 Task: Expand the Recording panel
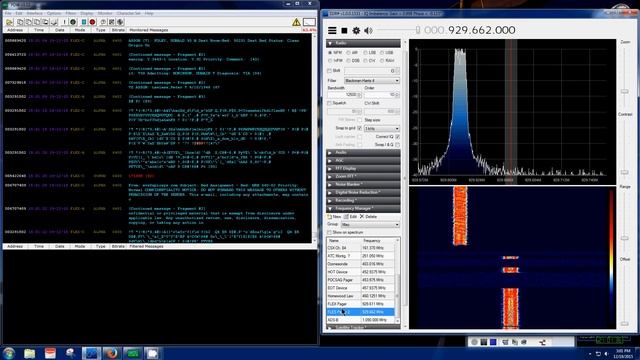coord(363,201)
